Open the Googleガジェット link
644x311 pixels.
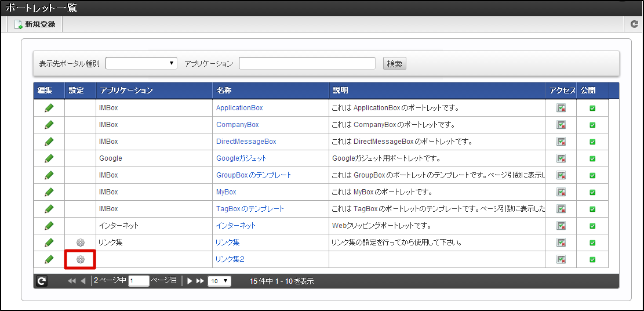242,158
